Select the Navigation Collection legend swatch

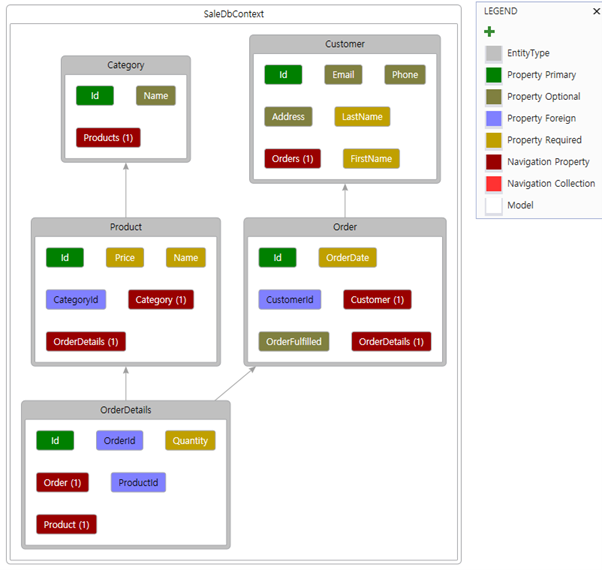[494, 184]
